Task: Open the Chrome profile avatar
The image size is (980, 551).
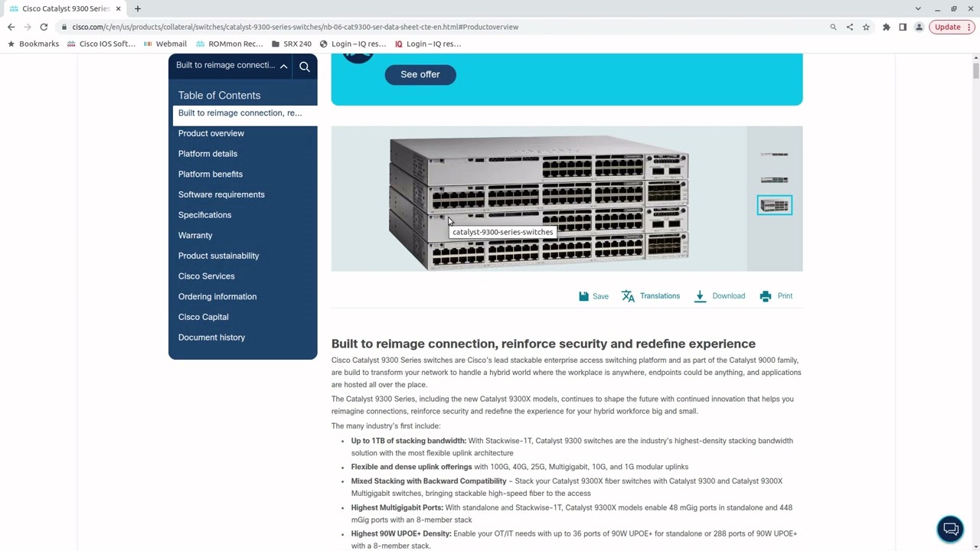Action: 919,27
